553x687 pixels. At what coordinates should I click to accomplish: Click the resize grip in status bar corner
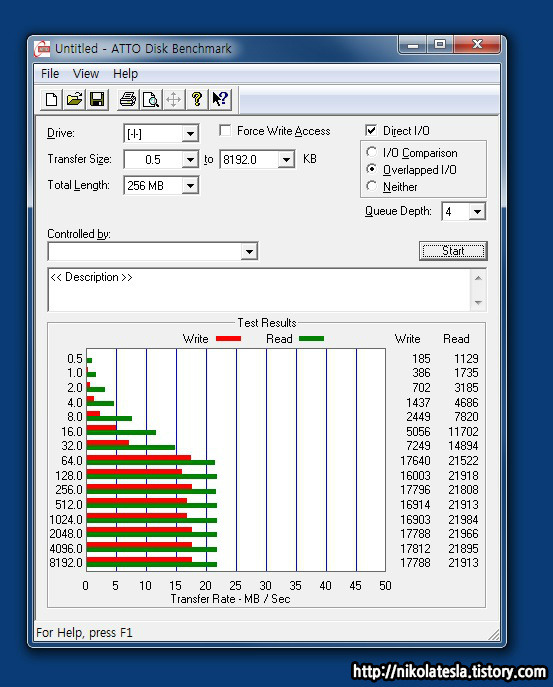pos(494,635)
